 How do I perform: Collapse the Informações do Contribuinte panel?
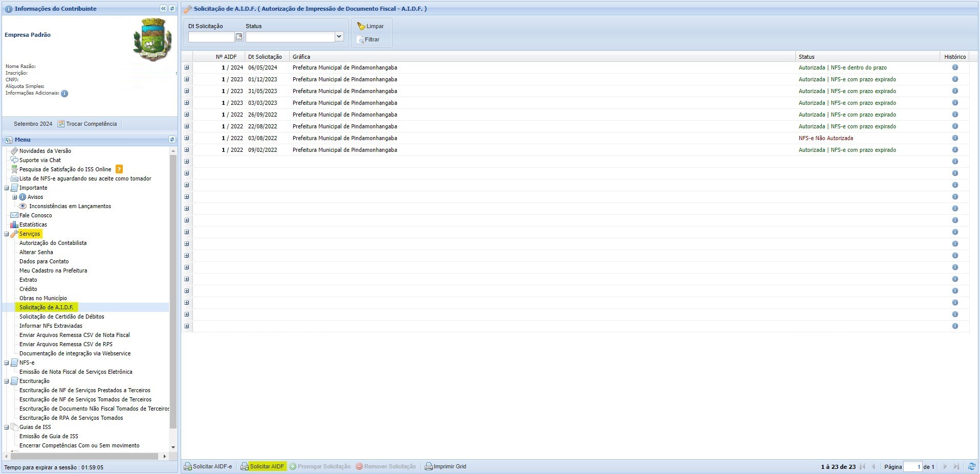[163, 9]
